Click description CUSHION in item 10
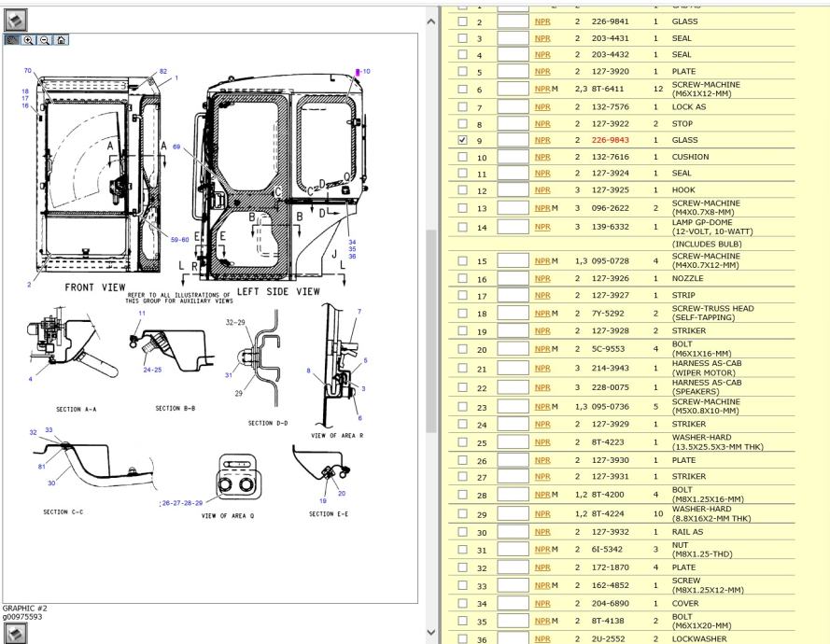The image size is (830, 644). 690,157
